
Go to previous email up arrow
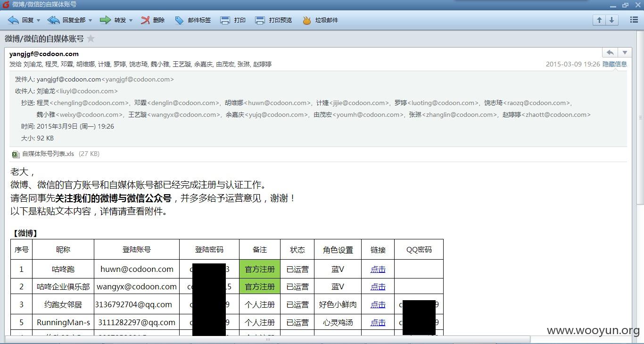599,20
